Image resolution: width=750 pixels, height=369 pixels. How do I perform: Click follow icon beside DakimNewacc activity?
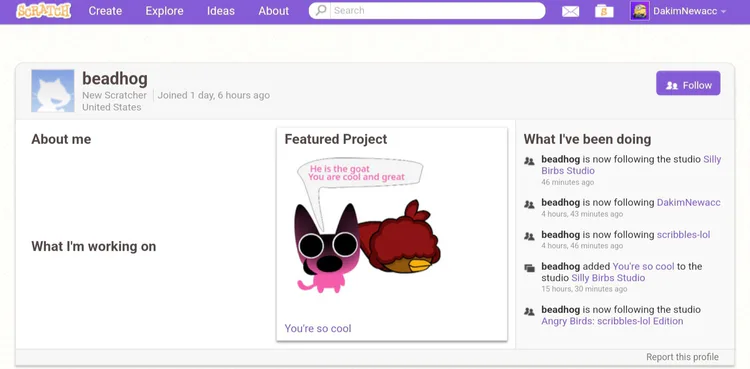coord(529,204)
